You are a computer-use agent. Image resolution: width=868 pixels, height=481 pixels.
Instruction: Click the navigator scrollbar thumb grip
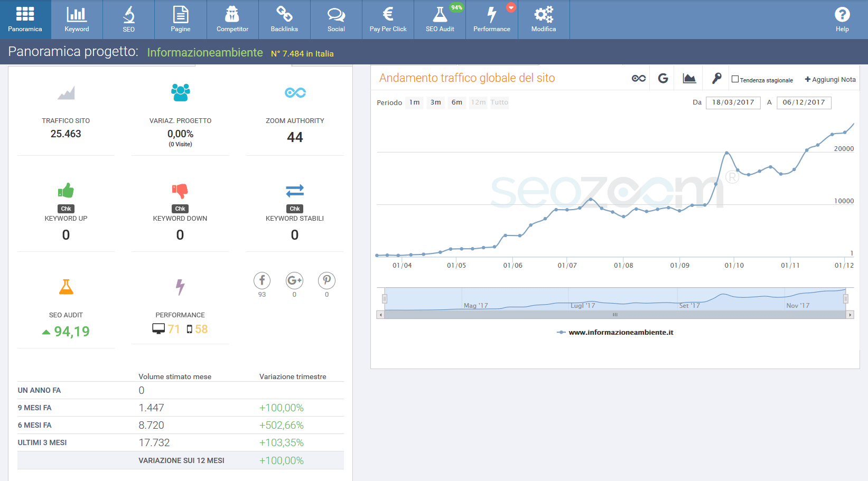click(615, 315)
